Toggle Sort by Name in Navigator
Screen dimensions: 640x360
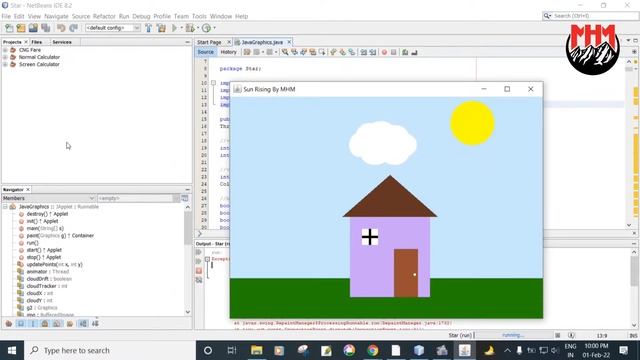[83, 324]
